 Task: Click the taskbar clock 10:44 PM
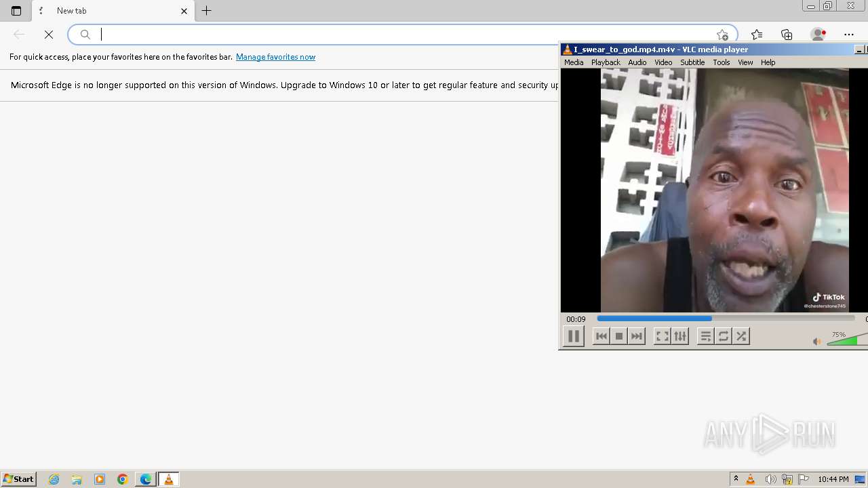pyautogui.click(x=833, y=479)
